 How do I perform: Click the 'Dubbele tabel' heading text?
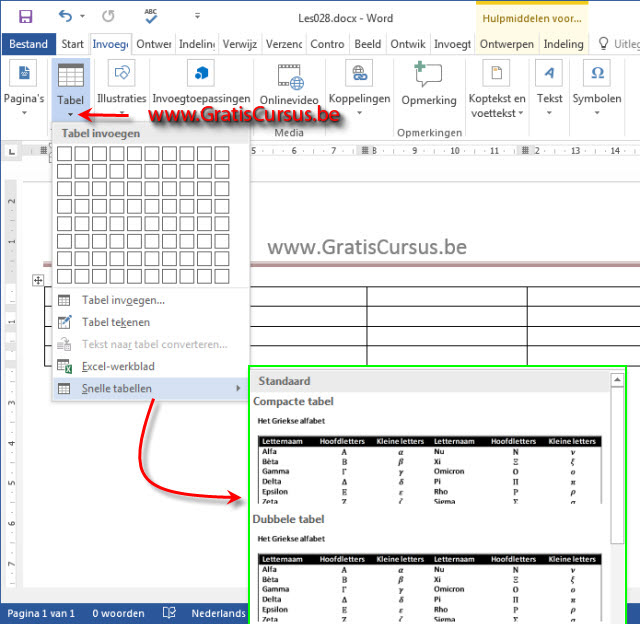[288, 519]
